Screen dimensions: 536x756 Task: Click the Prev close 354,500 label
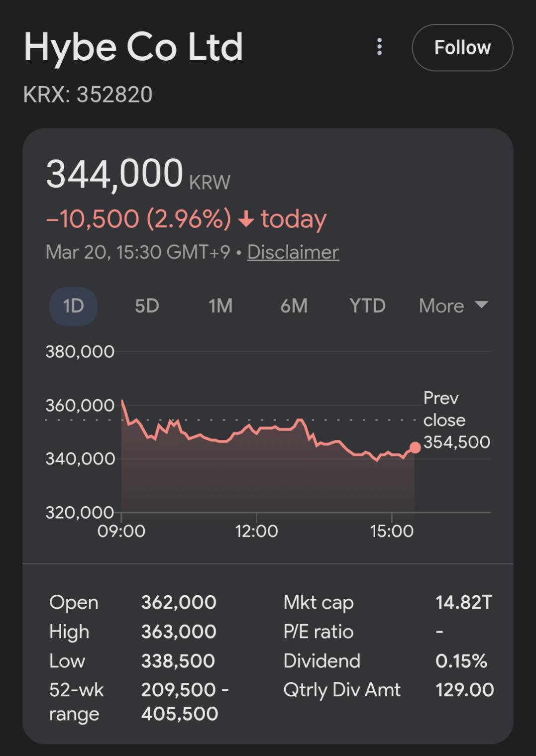pyautogui.click(x=456, y=420)
